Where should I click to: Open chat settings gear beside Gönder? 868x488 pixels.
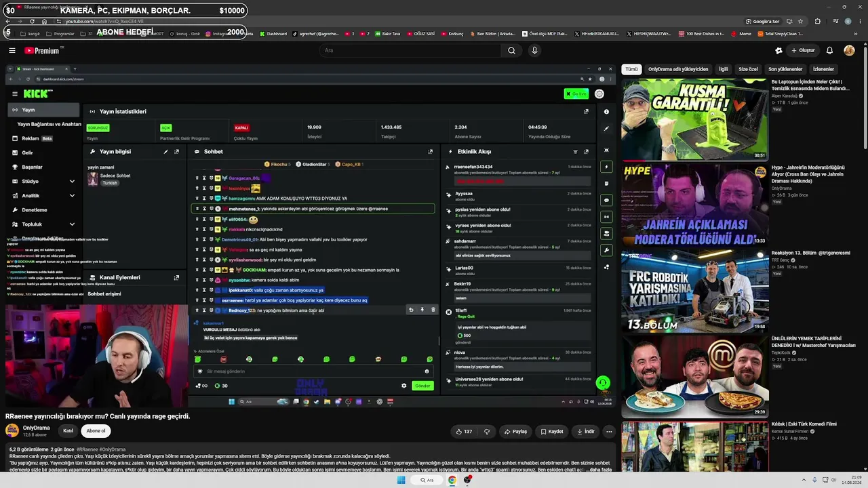point(404,386)
